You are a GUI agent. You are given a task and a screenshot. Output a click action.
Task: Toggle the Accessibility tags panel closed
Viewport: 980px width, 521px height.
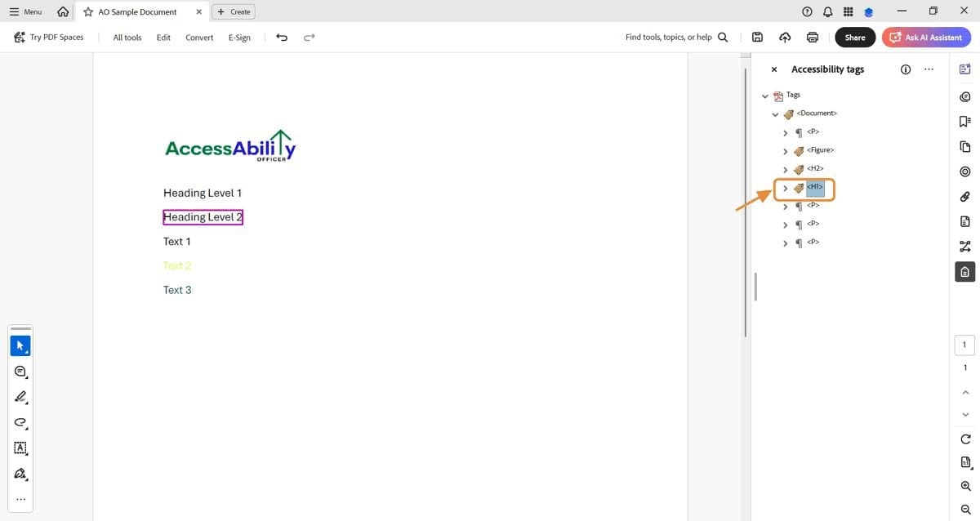click(773, 69)
